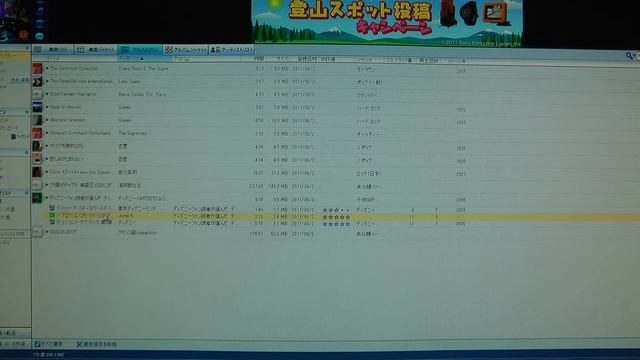Sort by the Size column header
640x360 pixels.
281,59
